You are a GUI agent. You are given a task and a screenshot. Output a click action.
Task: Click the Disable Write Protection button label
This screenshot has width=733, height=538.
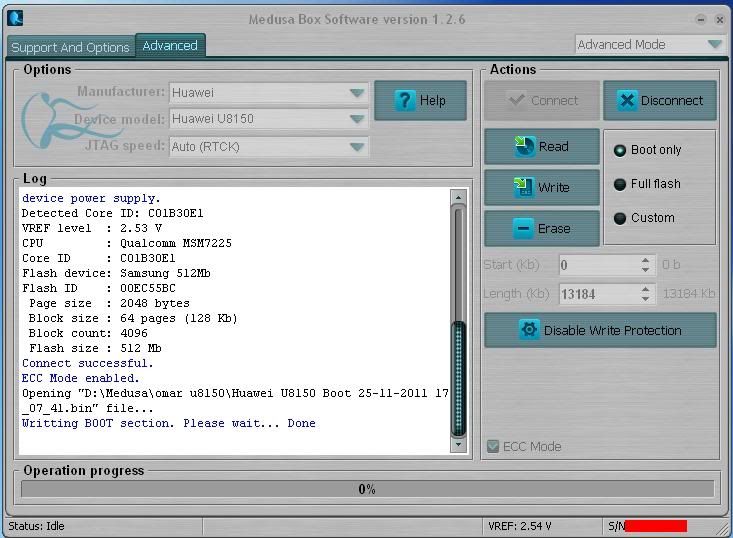[612, 330]
